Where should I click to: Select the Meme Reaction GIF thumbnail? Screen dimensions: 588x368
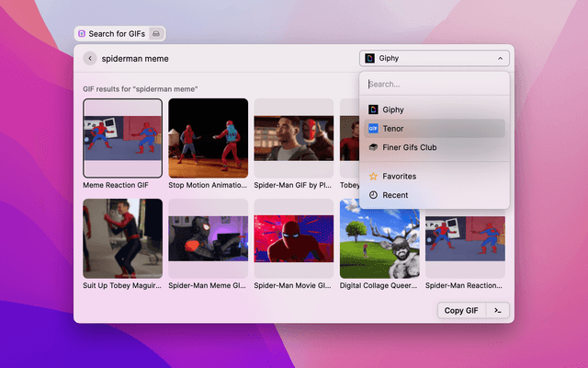pyautogui.click(x=122, y=138)
